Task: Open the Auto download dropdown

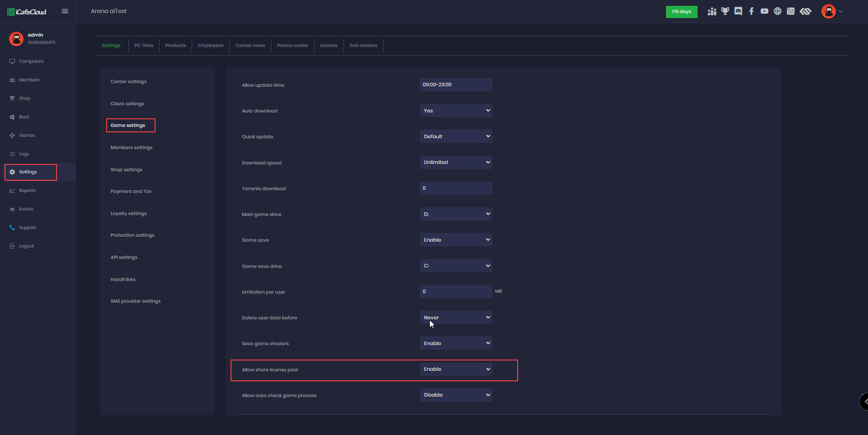Action: [456, 111]
